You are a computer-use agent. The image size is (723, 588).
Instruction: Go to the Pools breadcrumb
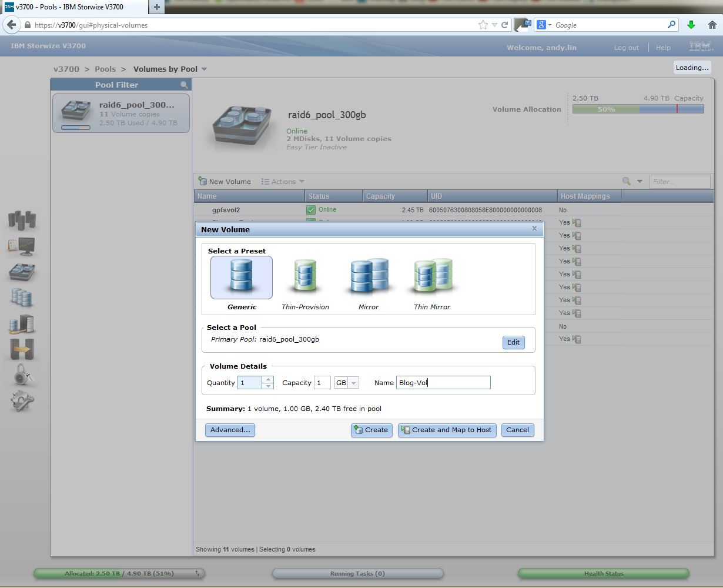105,69
